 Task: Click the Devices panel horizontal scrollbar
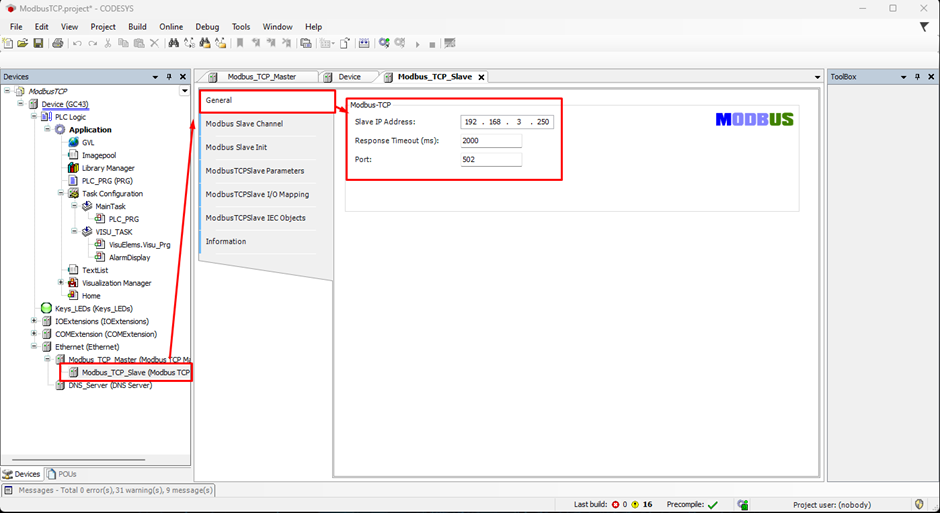tap(79, 460)
